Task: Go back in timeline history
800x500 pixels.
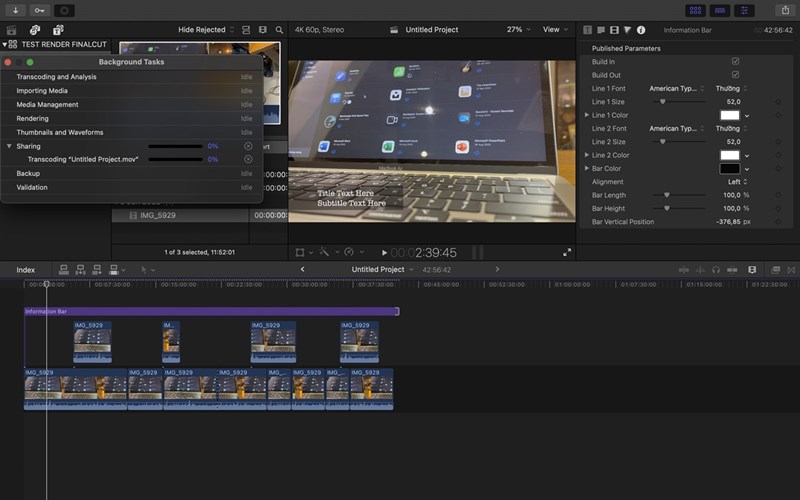Action: 303,269
